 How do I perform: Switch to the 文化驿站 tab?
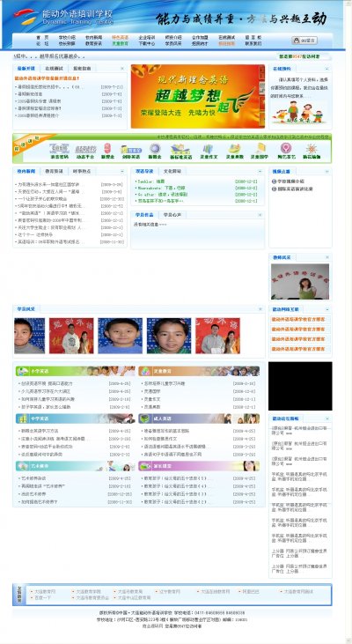click(172, 171)
